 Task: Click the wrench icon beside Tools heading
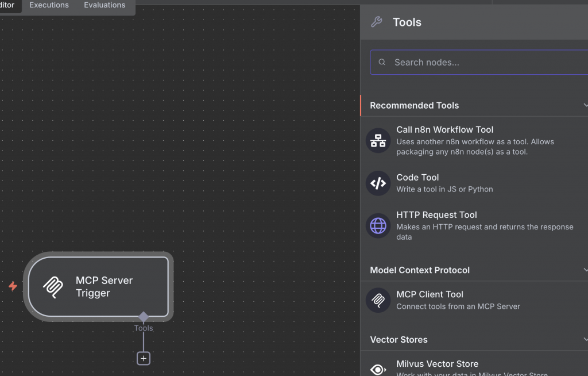click(x=377, y=22)
